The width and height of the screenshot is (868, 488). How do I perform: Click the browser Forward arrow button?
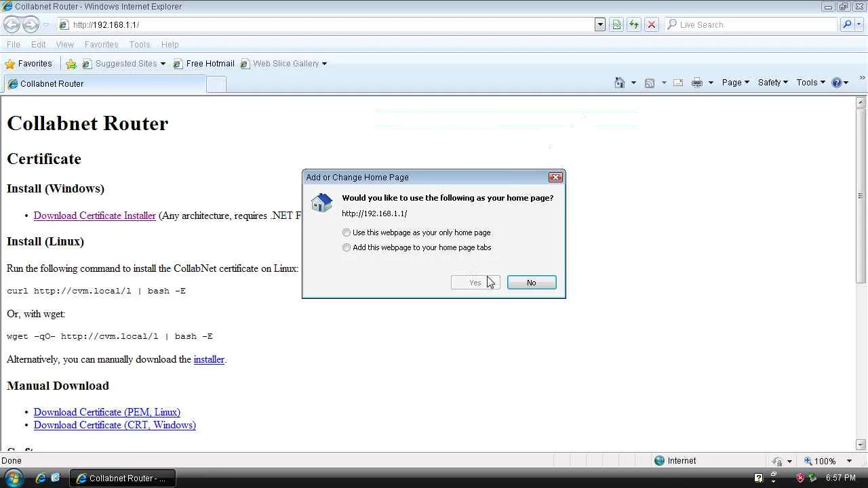point(31,24)
